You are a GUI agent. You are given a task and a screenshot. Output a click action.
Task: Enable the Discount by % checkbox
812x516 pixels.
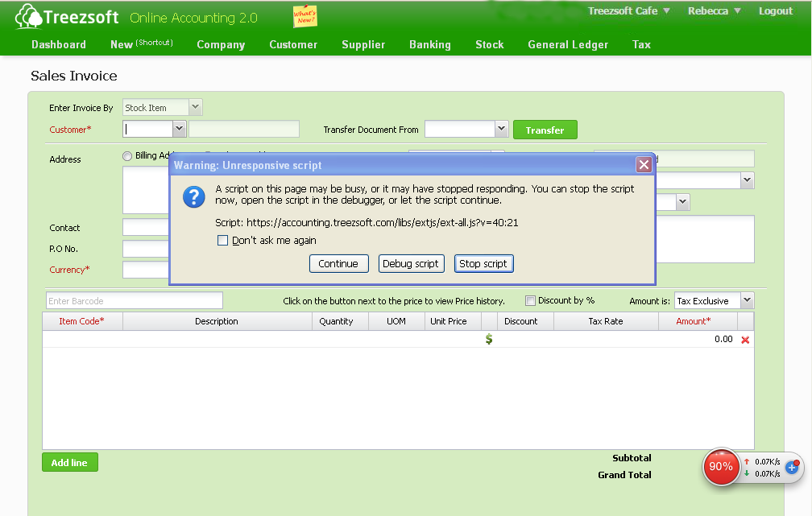(x=530, y=301)
